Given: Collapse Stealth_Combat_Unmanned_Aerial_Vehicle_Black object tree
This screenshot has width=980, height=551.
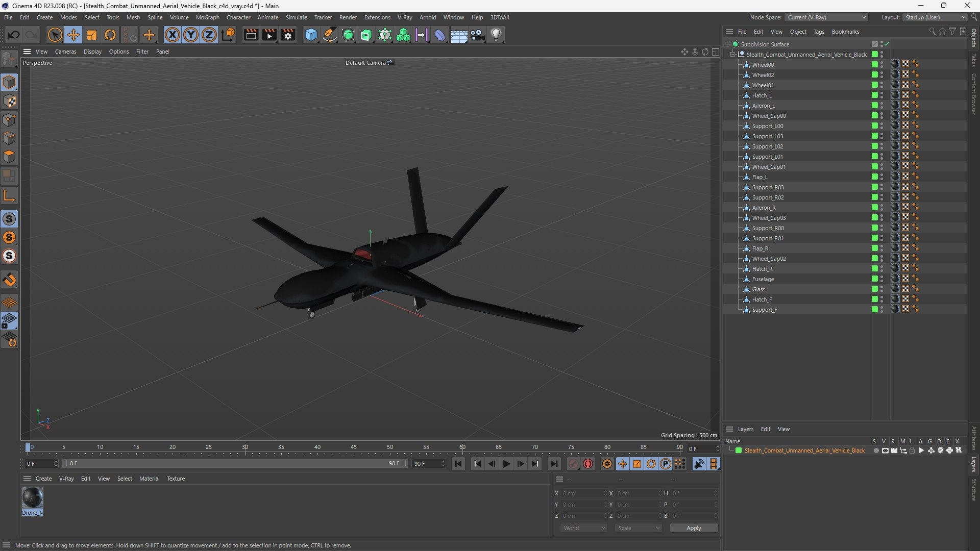Looking at the screenshot, I should point(733,55).
